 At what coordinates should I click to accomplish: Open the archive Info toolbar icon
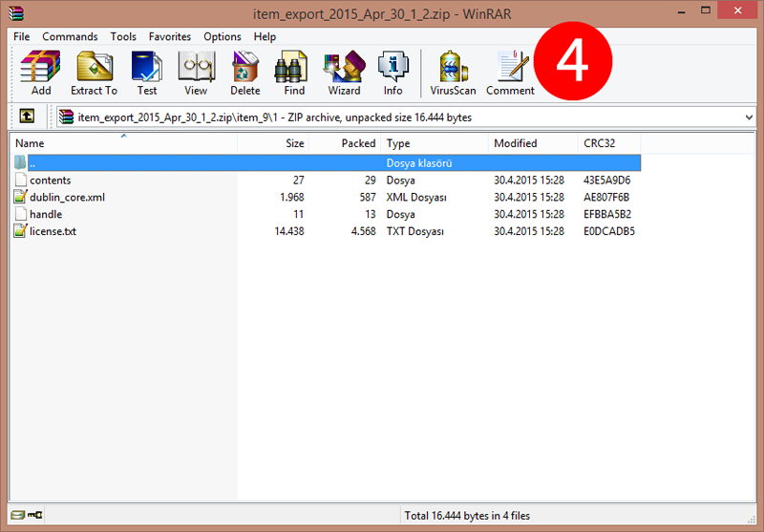(x=393, y=66)
